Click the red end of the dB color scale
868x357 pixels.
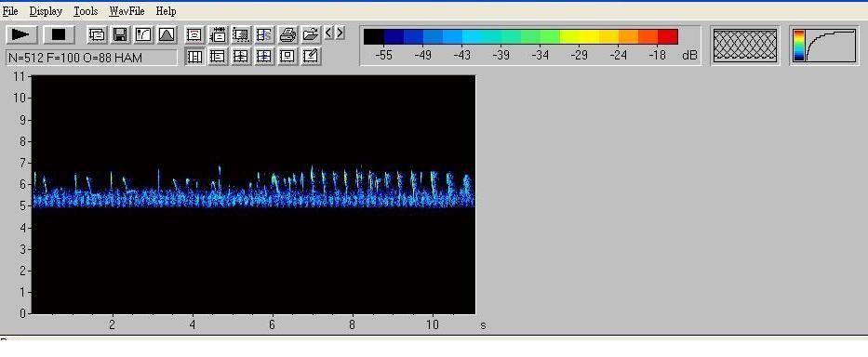pyautogui.click(x=668, y=36)
